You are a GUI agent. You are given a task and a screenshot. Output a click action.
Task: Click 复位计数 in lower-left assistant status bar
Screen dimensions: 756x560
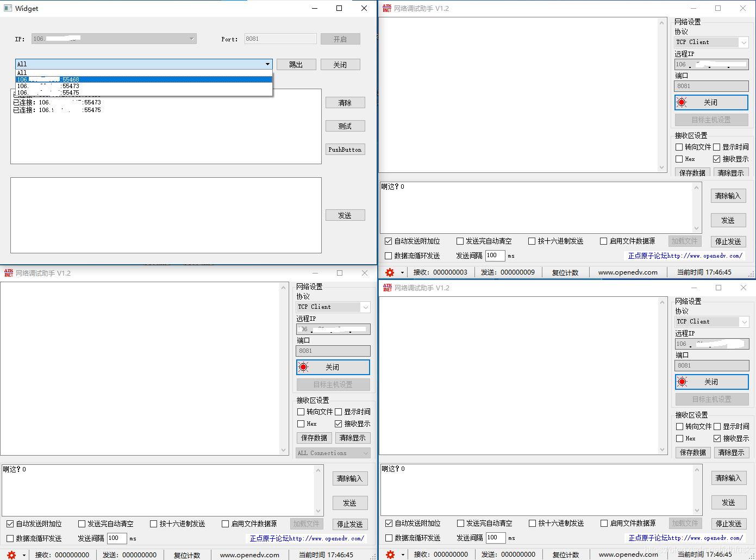(x=187, y=555)
